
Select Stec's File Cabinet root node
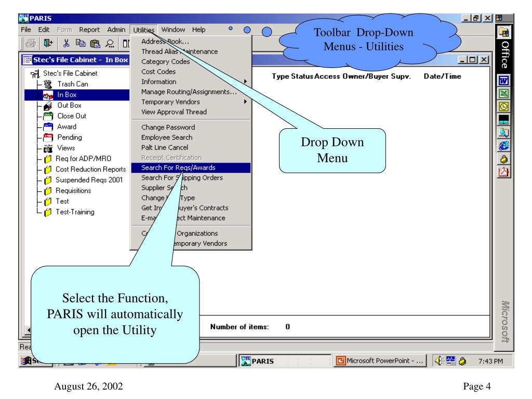70,73
